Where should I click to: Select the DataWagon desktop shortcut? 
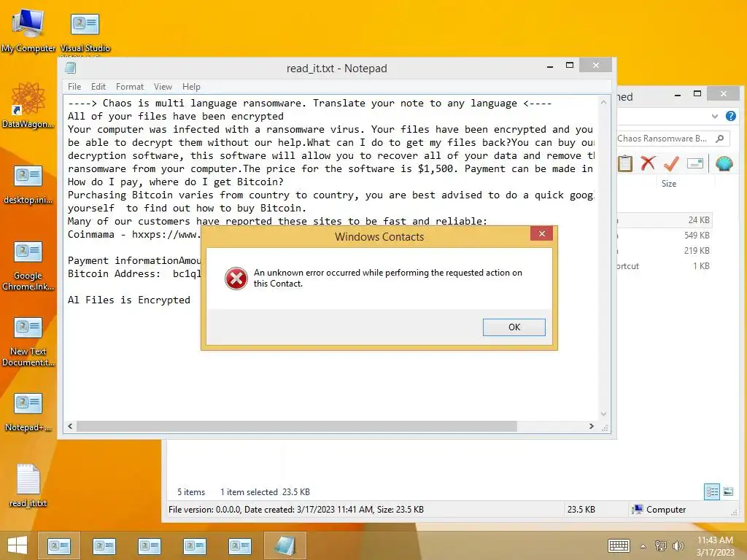pos(28,106)
